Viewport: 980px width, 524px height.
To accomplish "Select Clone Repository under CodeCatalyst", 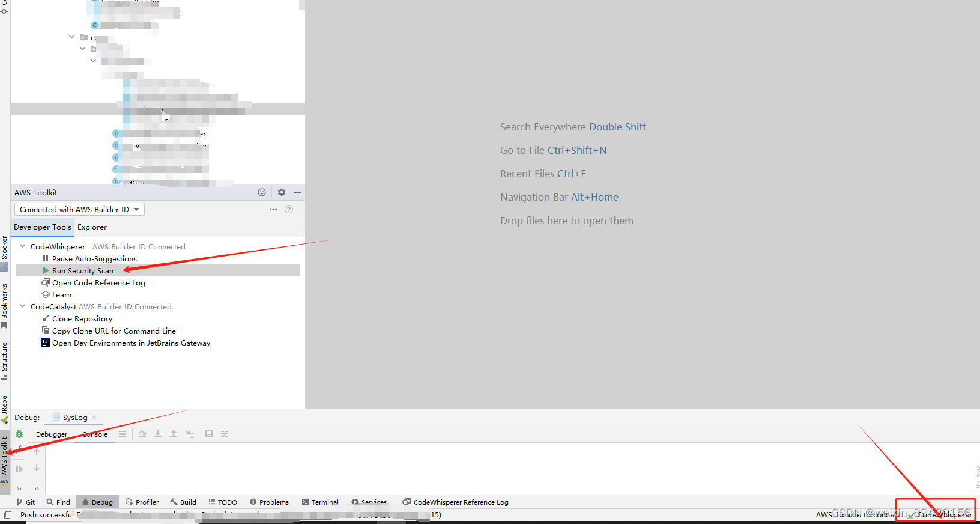I will (82, 319).
